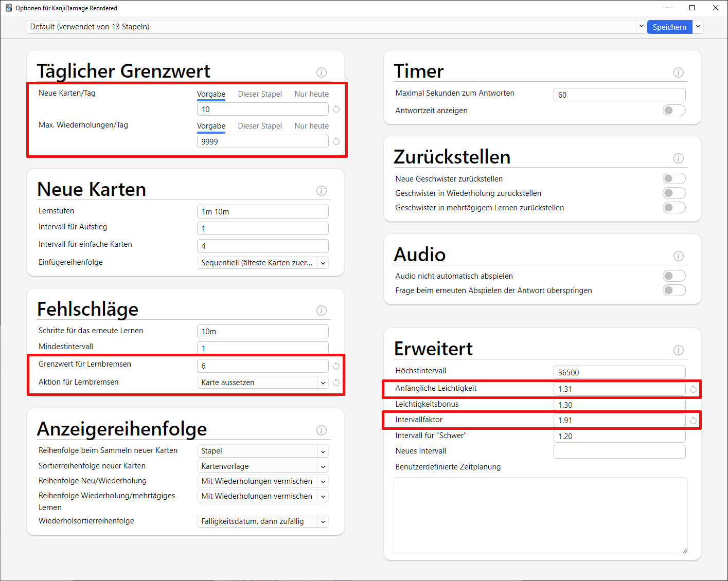Image resolution: width=728 pixels, height=581 pixels.
Task: Open info for Timer section
Action: pyautogui.click(x=678, y=72)
